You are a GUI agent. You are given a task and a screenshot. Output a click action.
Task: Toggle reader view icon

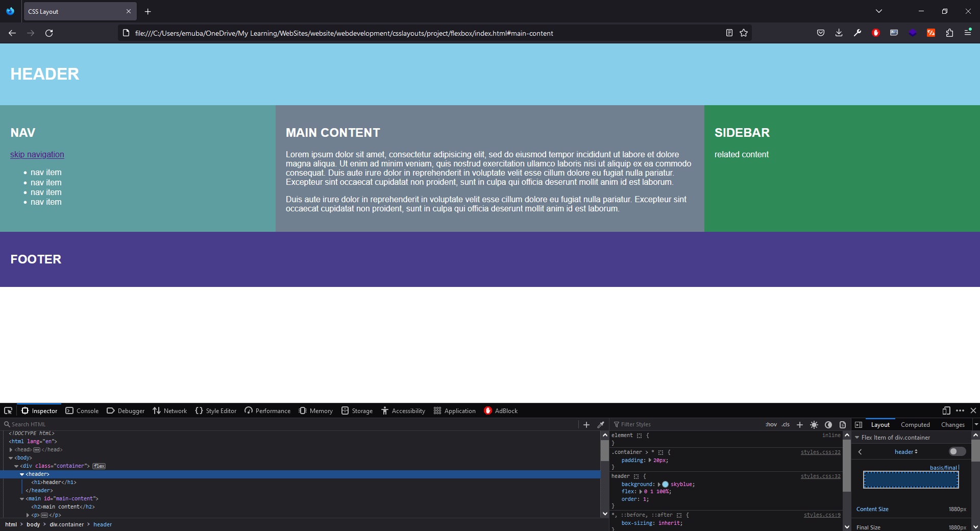(729, 33)
